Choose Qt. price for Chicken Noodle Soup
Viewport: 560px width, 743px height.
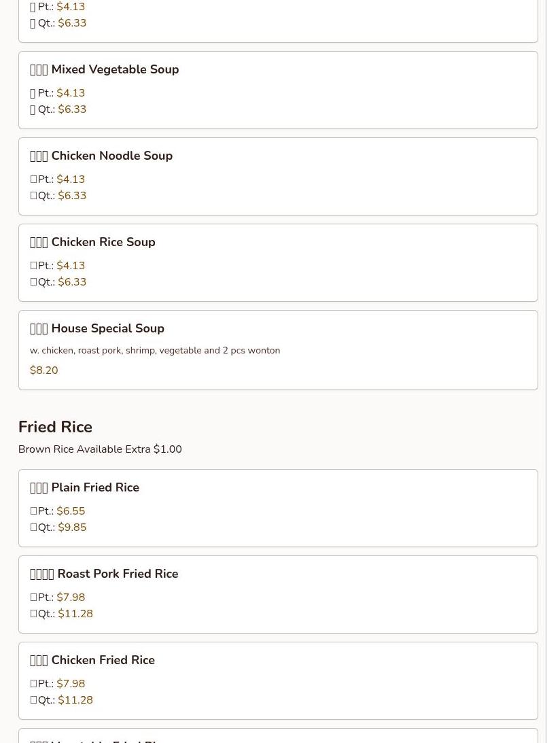[x=72, y=196]
